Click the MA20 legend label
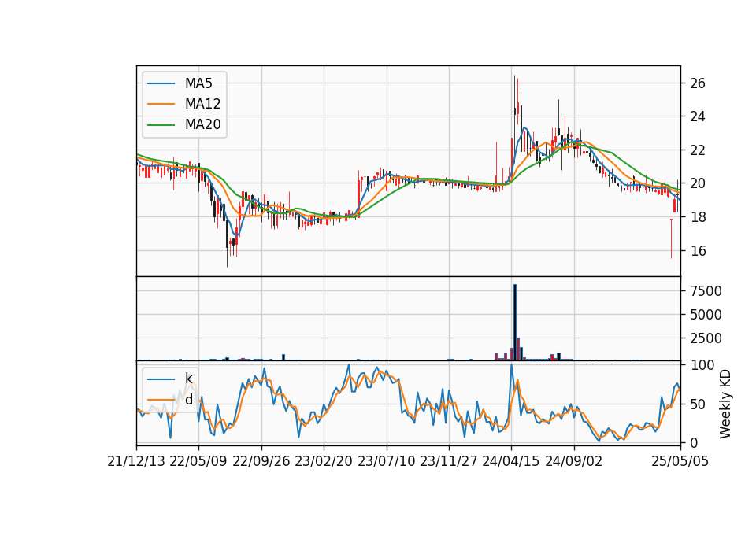The width and height of the screenshot is (756, 543). pos(202,125)
